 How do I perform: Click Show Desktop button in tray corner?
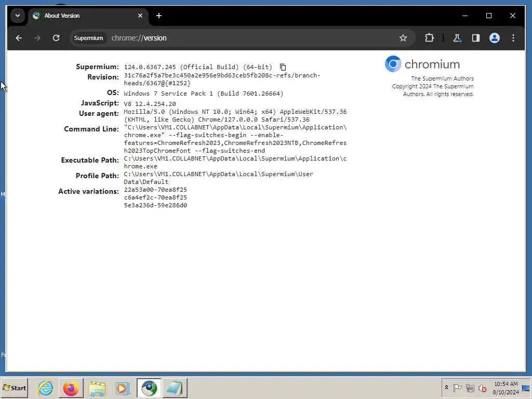coord(526,388)
